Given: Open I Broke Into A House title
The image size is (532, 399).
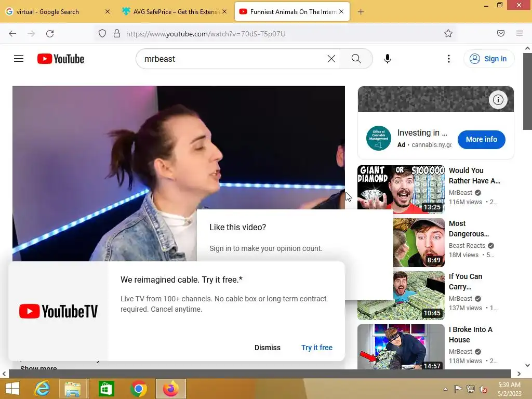Looking at the screenshot, I should coord(471,335).
